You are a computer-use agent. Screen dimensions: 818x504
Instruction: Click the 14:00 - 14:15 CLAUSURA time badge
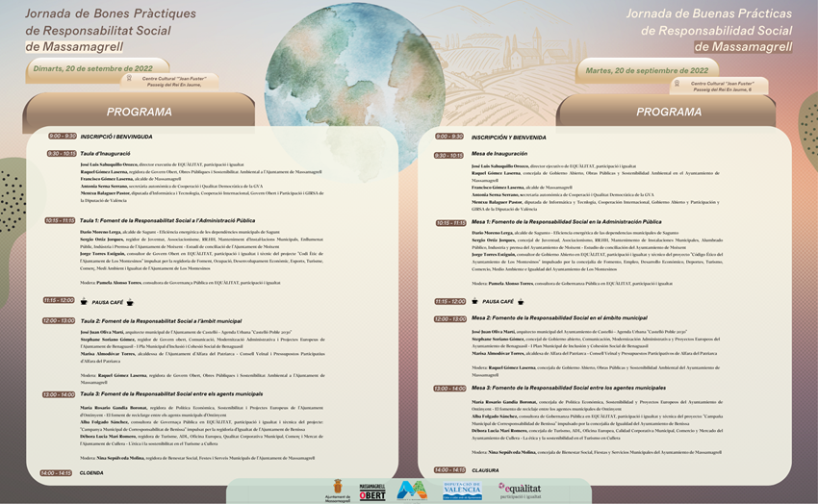[449, 469]
